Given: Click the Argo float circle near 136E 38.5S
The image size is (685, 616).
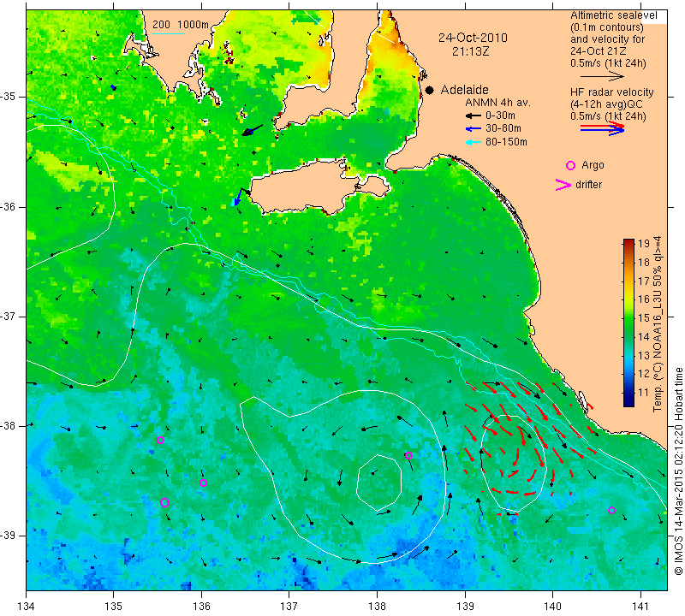Looking at the screenshot, I should (203, 483).
